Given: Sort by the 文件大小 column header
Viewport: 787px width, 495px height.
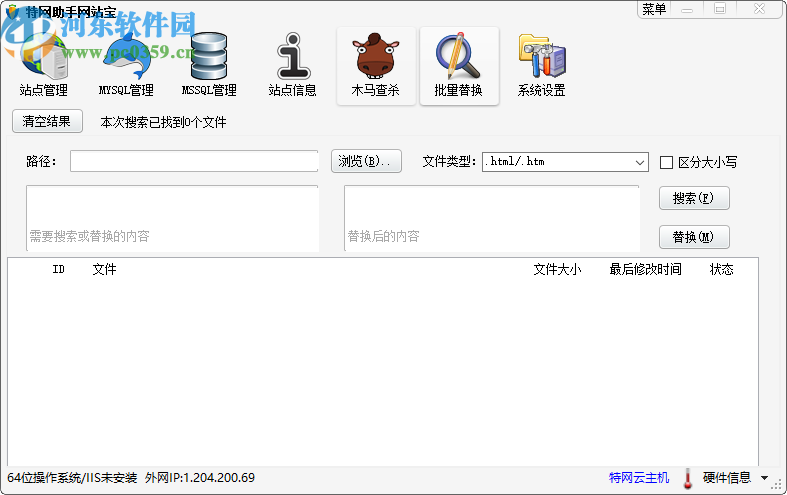Looking at the screenshot, I should point(557,270).
